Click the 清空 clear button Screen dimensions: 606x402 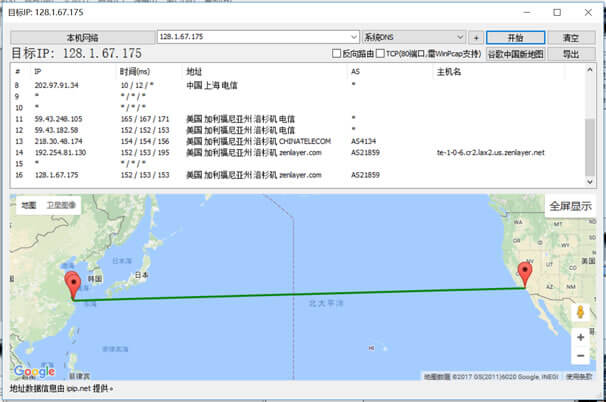pos(571,37)
